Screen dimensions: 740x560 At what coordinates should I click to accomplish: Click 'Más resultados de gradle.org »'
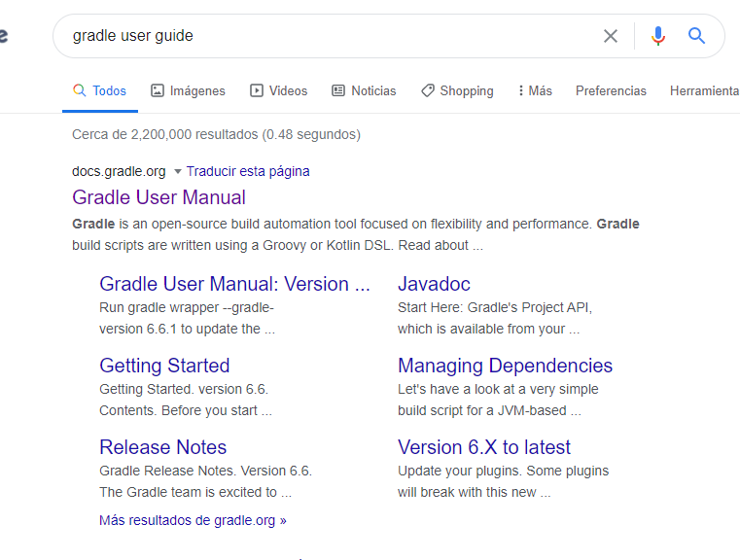[x=193, y=520]
